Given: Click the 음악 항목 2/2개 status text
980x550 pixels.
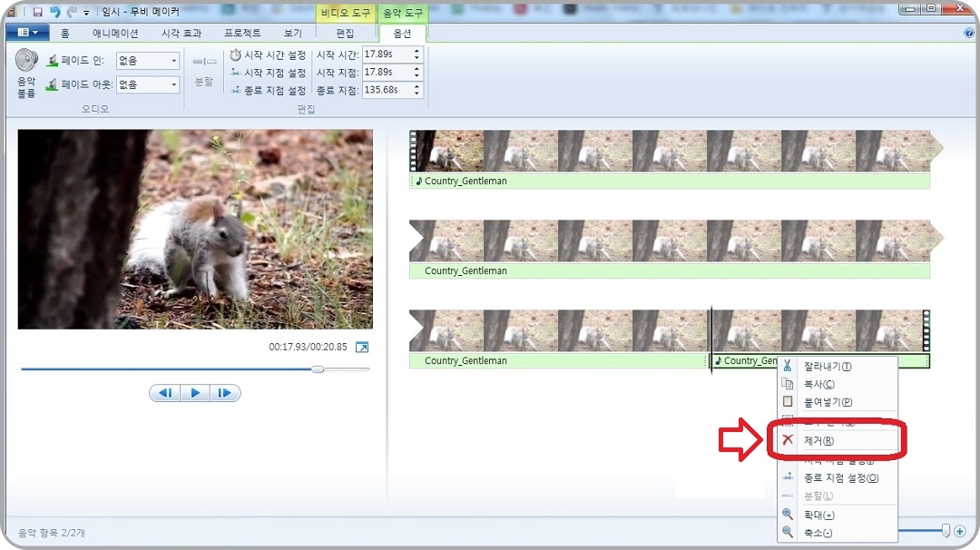Looking at the screenshot, I should [x=51, y=533].
